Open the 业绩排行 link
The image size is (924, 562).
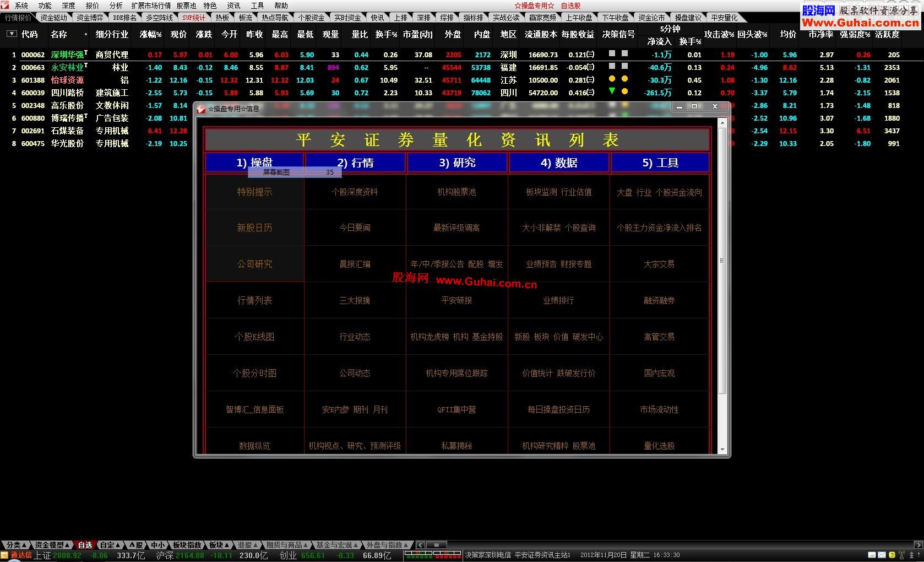(558, 300)
